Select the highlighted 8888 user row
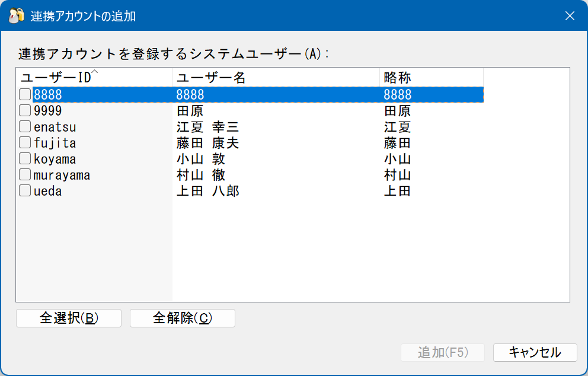Image resolution: width=588 pixels, height=376 pixels. click(x=237, y=94)
